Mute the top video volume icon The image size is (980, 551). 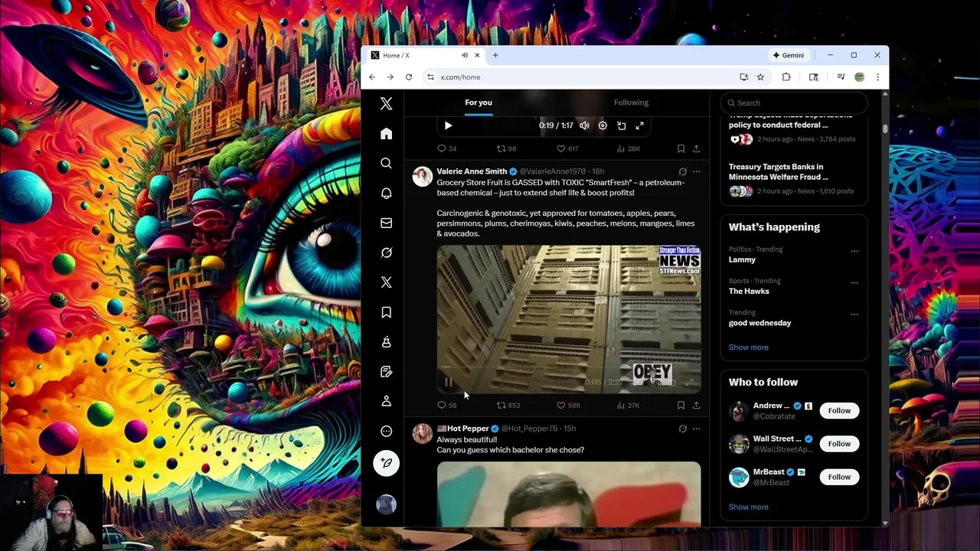coord(584,126)
